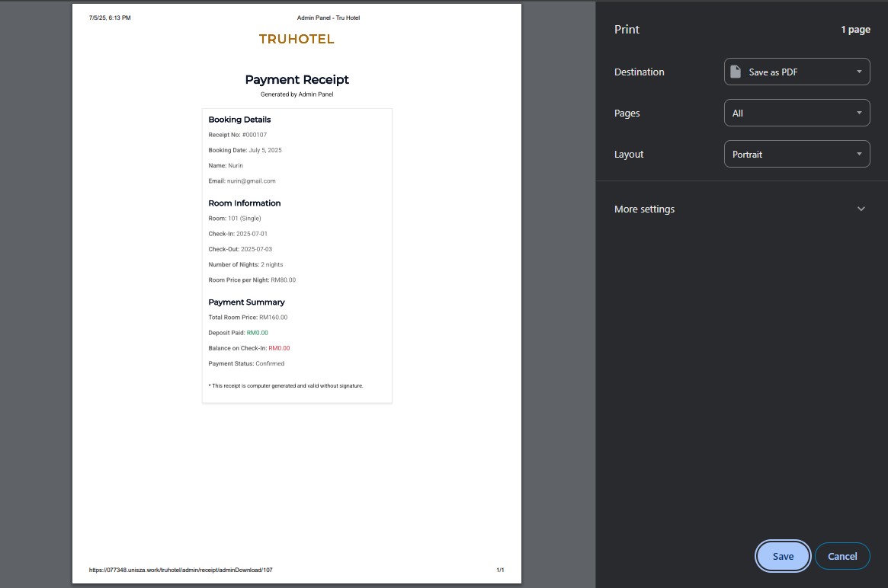The image size is (888, 588).
Task: Click the receipt URL in the page footer
Action: (181, 570)
